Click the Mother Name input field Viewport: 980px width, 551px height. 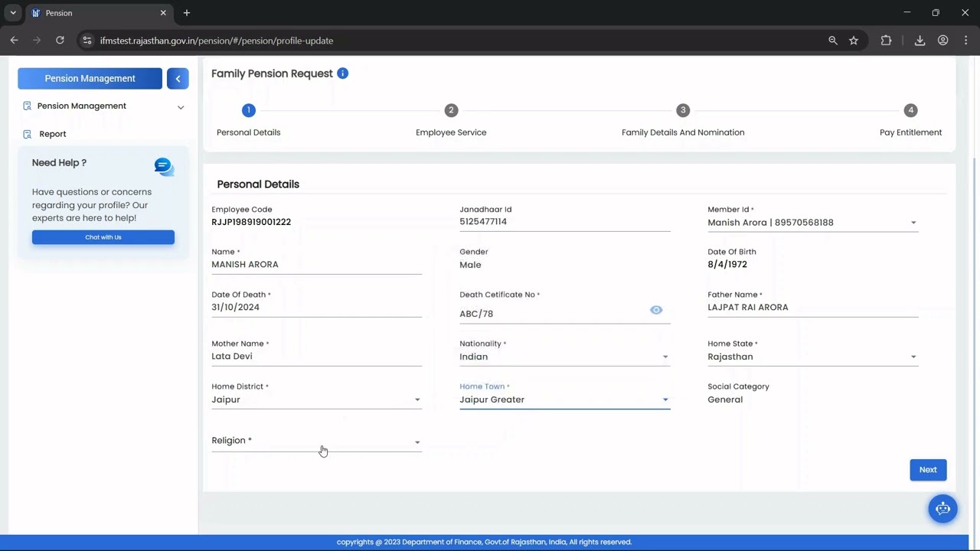(316, 357)
